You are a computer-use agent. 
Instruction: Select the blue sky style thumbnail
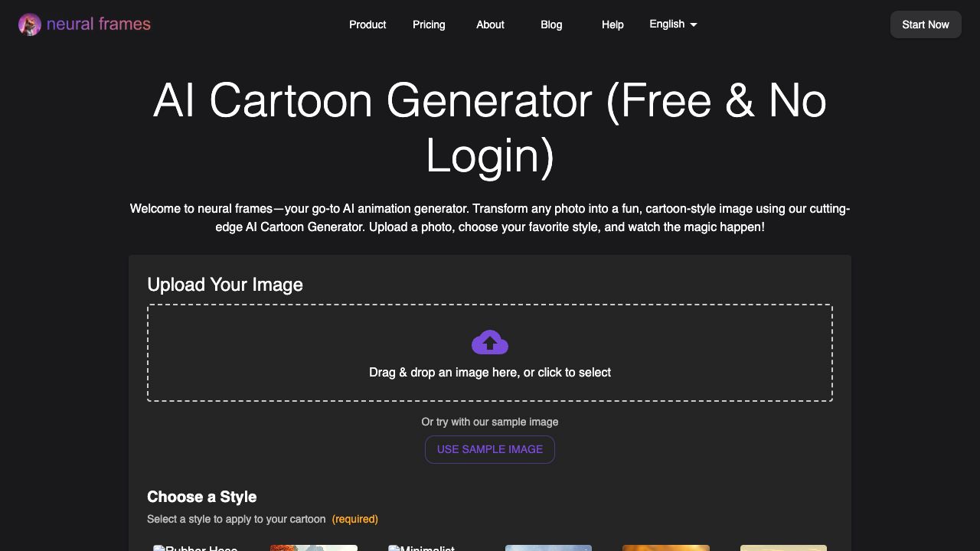pos(548,549)
